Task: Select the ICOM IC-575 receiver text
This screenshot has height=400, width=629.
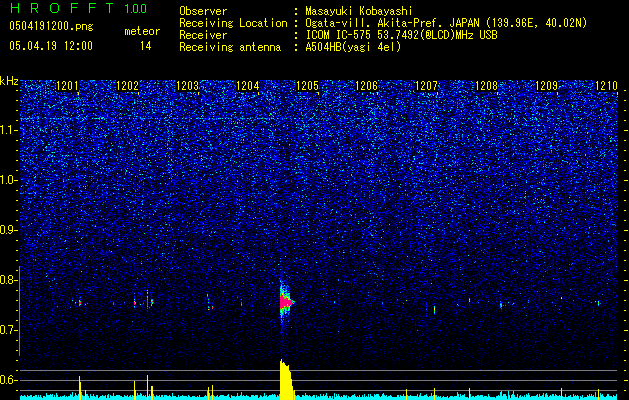Action: tap(401, 35)
